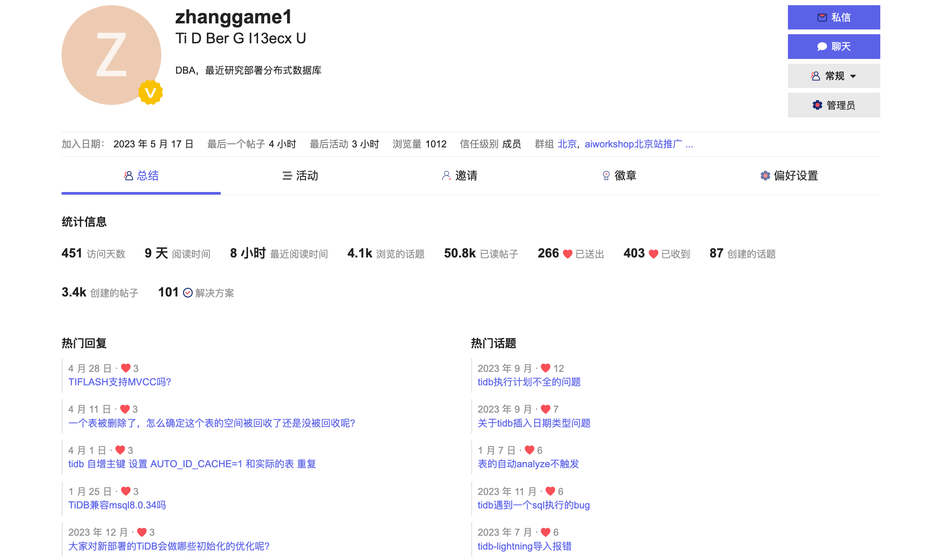Click the 已送出 heart icon
The width and height of the screenshot is (941, 560).
[567, 254]
